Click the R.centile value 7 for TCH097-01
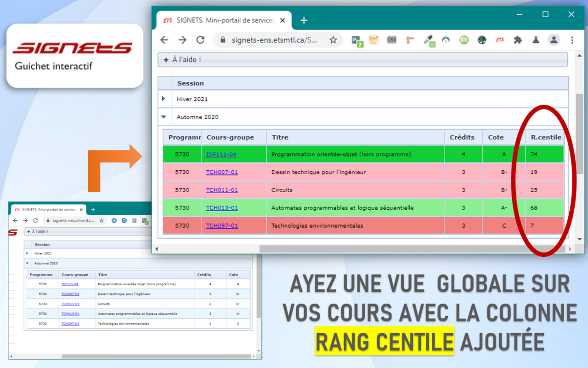Image resolution: width=588 pixels, height=368 pixels. (532, 226)
